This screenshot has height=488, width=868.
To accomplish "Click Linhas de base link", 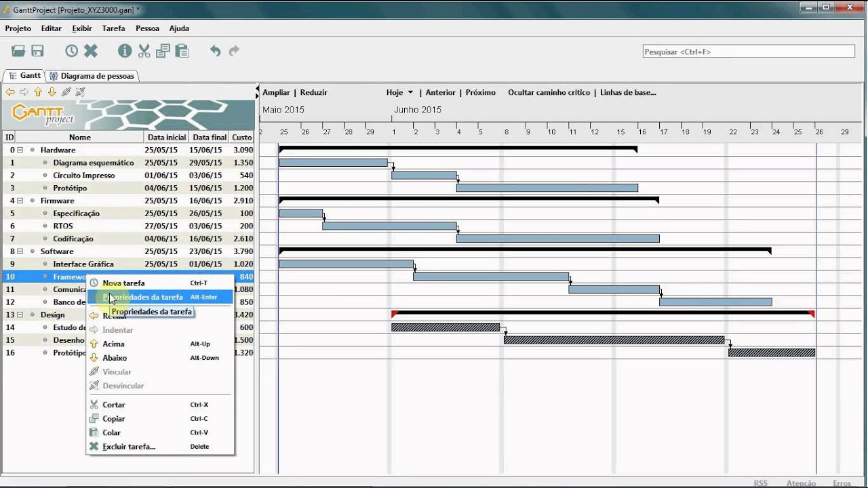I will pos(628,93).
